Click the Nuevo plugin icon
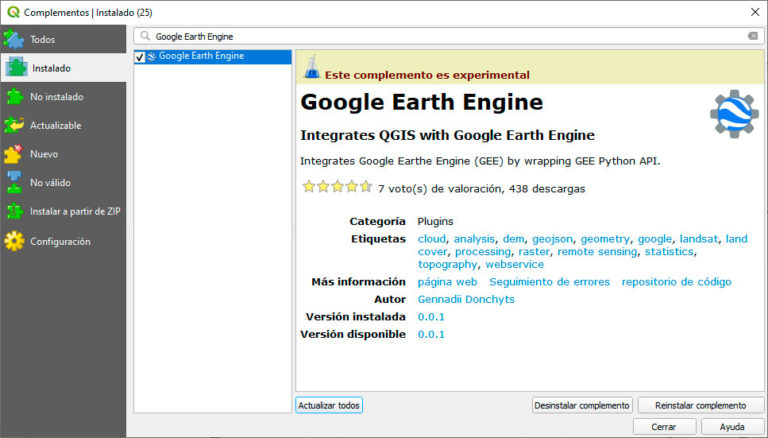 pos(13,154)
